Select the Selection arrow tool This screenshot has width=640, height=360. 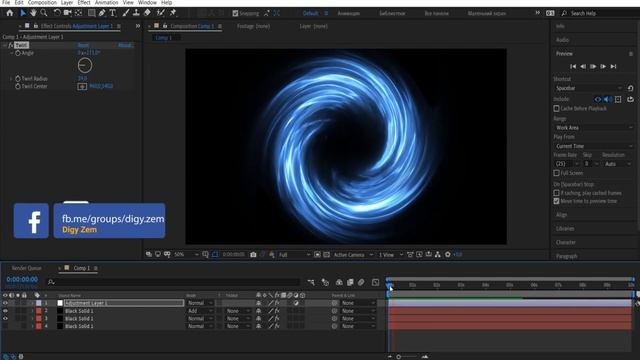[23, 13]
